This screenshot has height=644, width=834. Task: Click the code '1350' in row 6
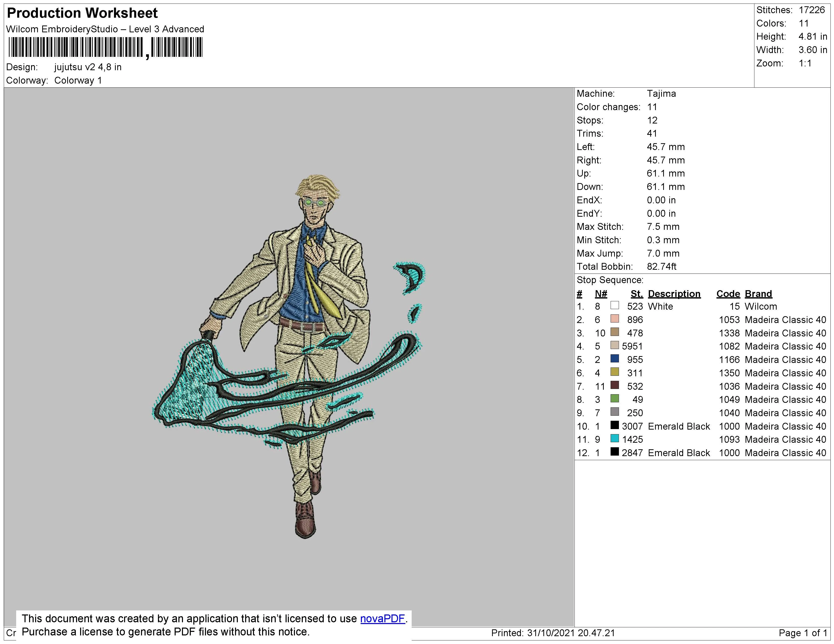point(729,373)
